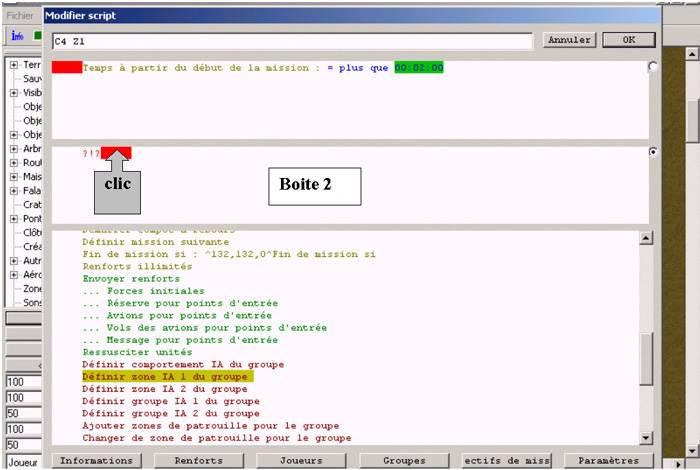
Task: Expand the 'Arbr' tree node
Action: pos(14,149)
